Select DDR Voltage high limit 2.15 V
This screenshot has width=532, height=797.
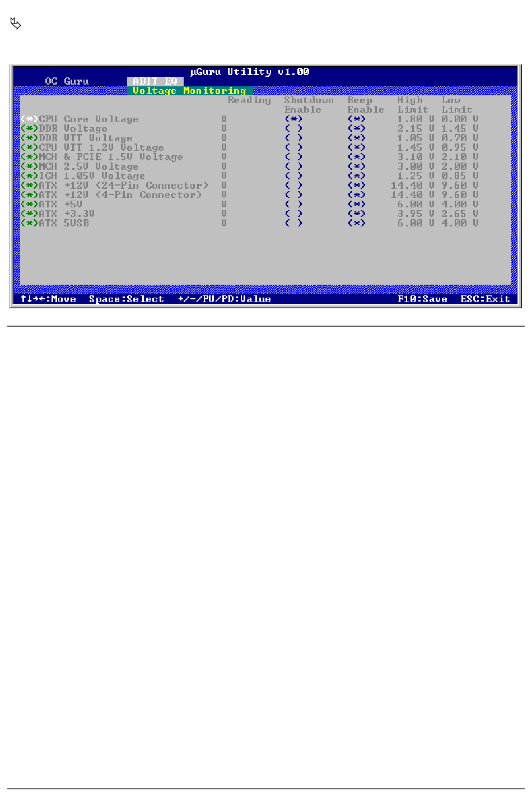[x=416, y=128]
